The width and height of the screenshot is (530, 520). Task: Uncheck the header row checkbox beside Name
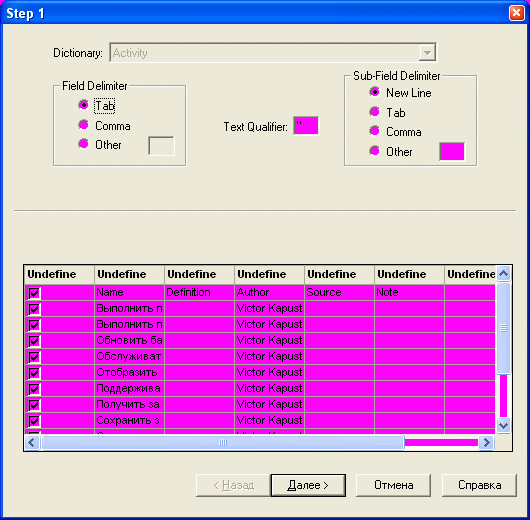pyautogui.click(x=34, y=293)
